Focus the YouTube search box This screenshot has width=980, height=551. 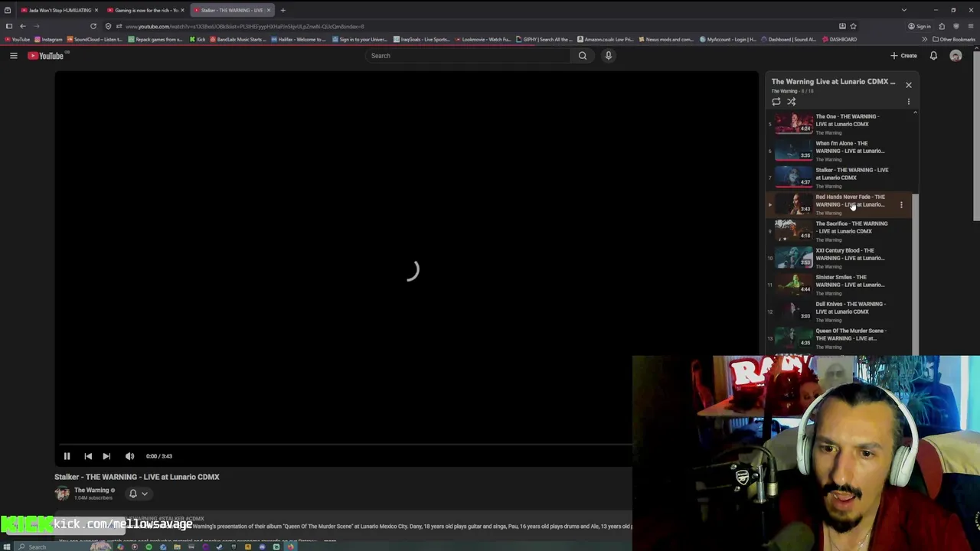468,55
